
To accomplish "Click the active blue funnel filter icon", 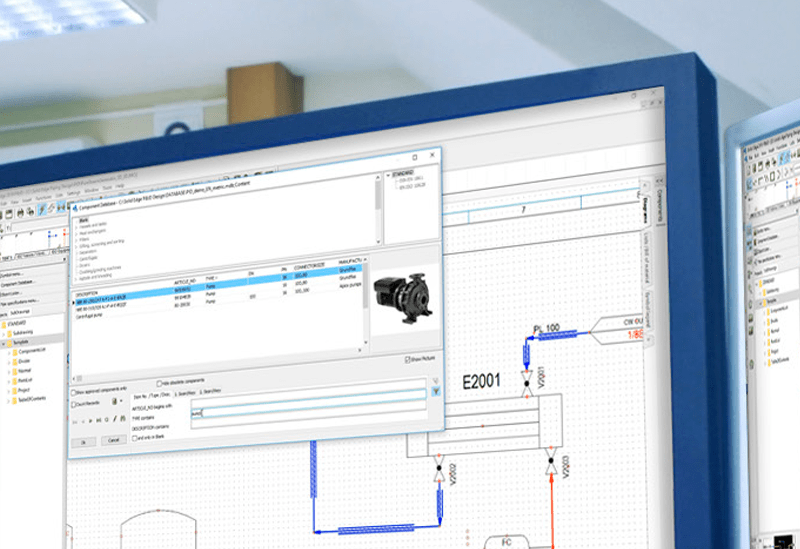I will (x=436, y=391).
